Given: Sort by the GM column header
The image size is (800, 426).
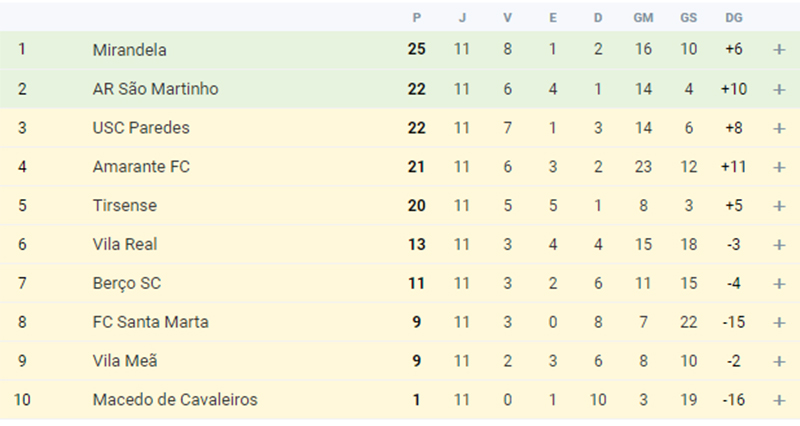Looking at the screenshot, I should click(x=643, y=18).
